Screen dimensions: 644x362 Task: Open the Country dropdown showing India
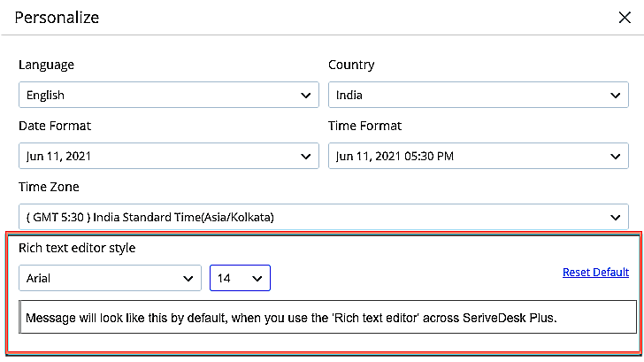point(478,96)
